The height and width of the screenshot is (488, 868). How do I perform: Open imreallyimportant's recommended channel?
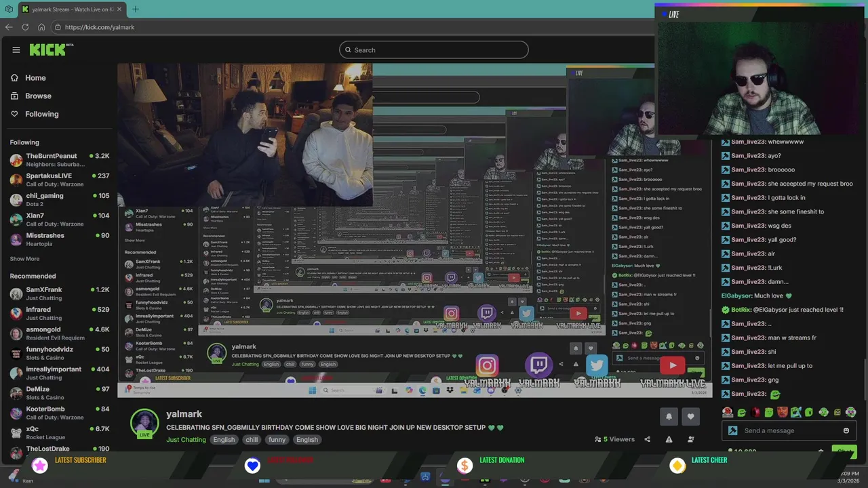pyautogui.click(x=59, y=373)
